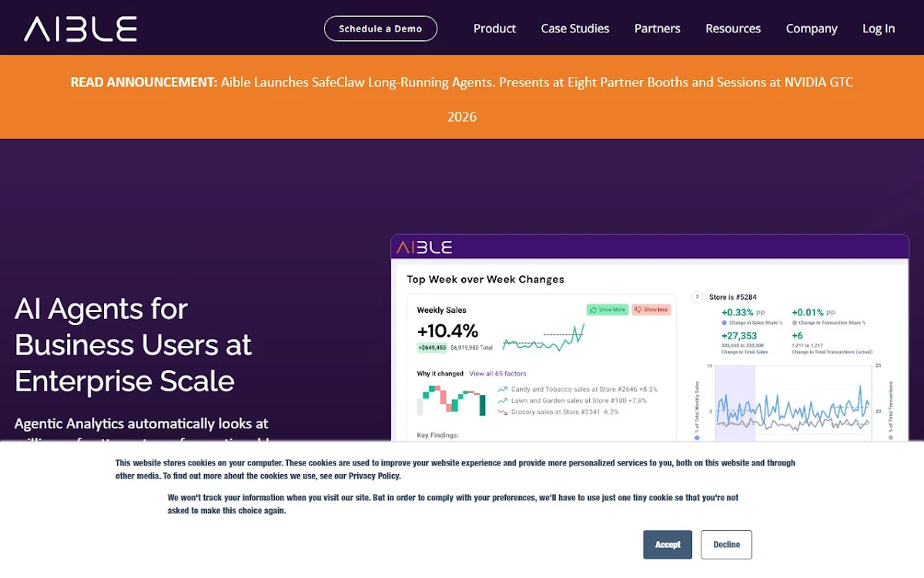
Task: Open the Log In link
Action: tap(879, 29)
